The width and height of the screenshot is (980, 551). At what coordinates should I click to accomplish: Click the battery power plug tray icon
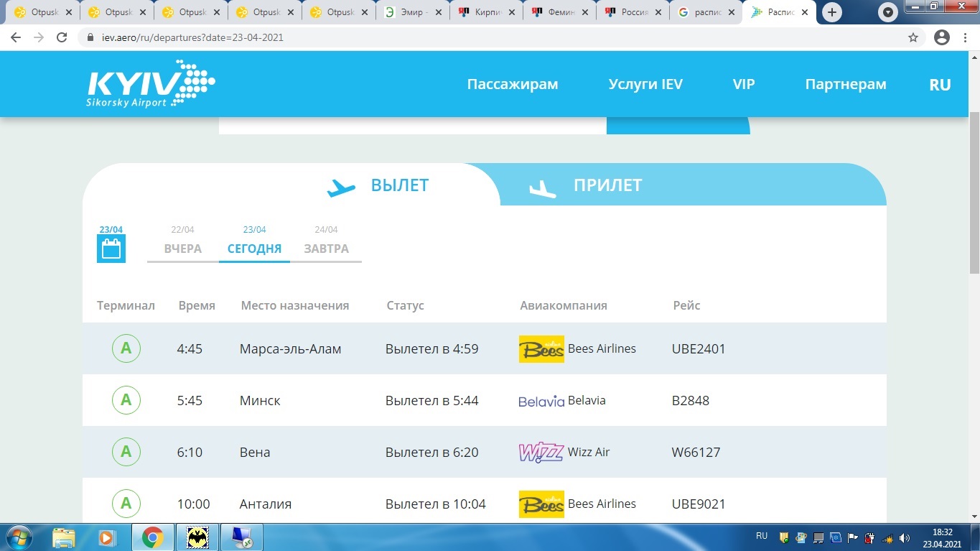coord(870,537)
